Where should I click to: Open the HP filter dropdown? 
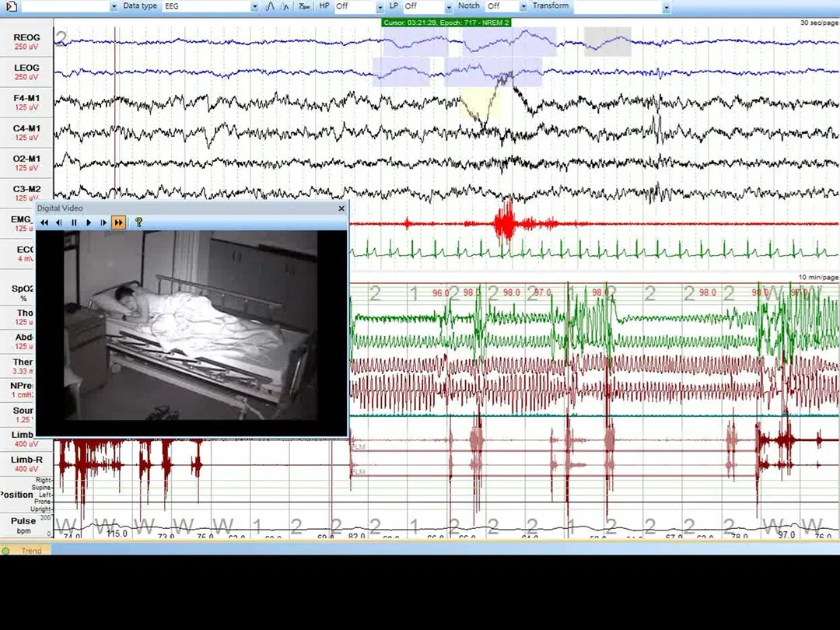click(380, 6)
